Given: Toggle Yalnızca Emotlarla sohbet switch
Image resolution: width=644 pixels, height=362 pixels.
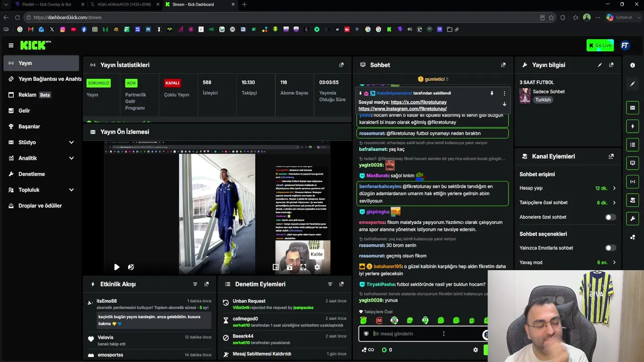Looking at the screenshot, I should [x=610, y=248].
